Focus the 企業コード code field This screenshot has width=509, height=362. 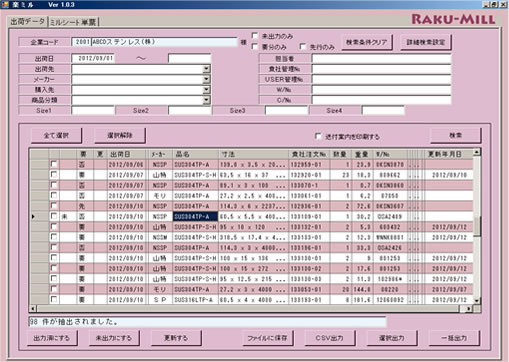(x=81, y=42)
